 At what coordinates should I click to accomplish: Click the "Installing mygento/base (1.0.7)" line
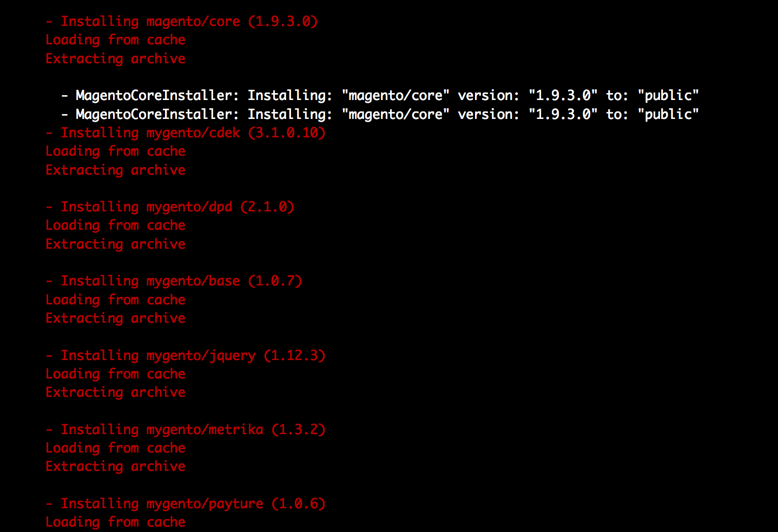(x=173, y=281)
